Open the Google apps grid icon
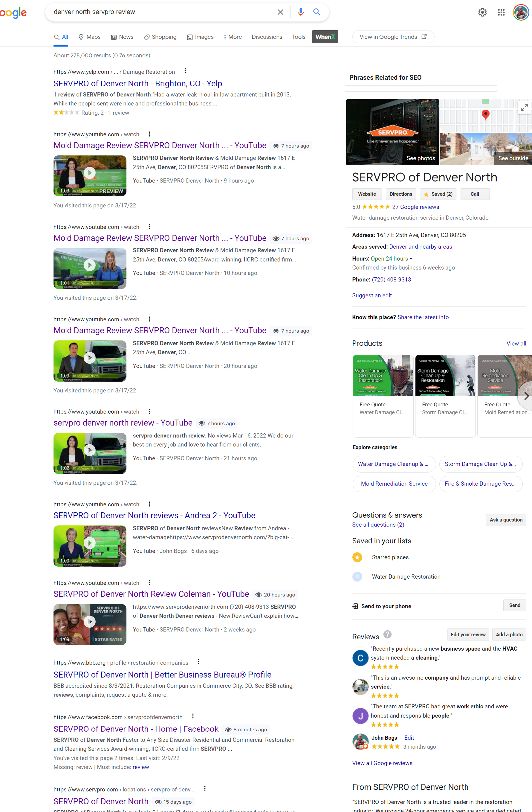Viewport: 532px width, 812px height. (501, 13)
